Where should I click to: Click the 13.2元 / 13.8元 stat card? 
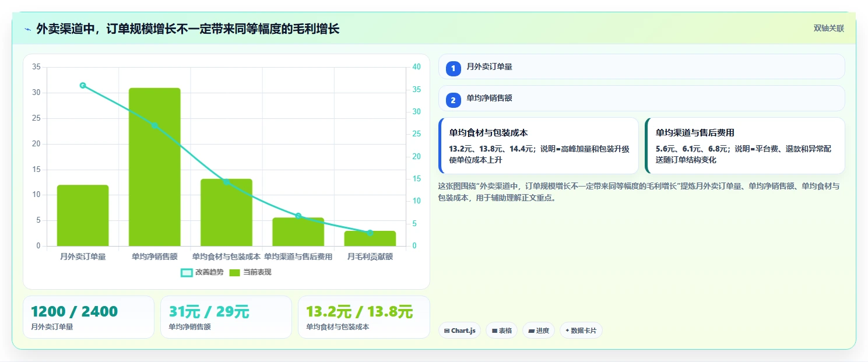tap(364, 317)
